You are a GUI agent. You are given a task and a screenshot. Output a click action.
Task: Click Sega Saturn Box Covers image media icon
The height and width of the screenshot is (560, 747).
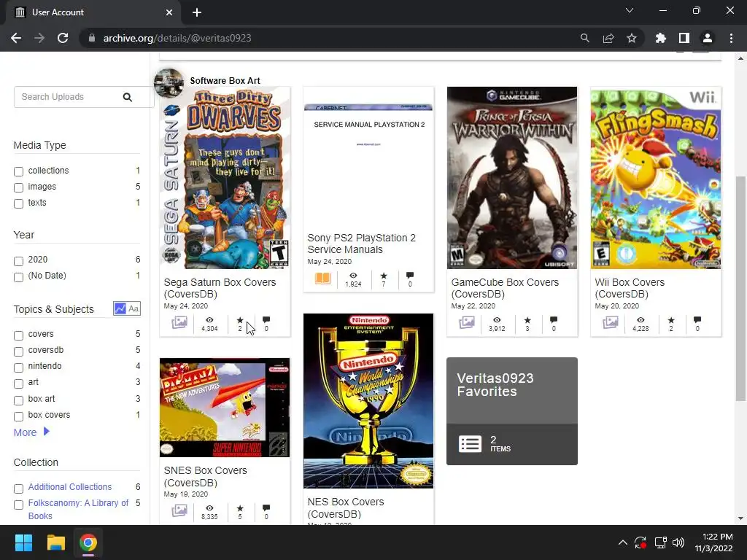click(x=179, y=323)
